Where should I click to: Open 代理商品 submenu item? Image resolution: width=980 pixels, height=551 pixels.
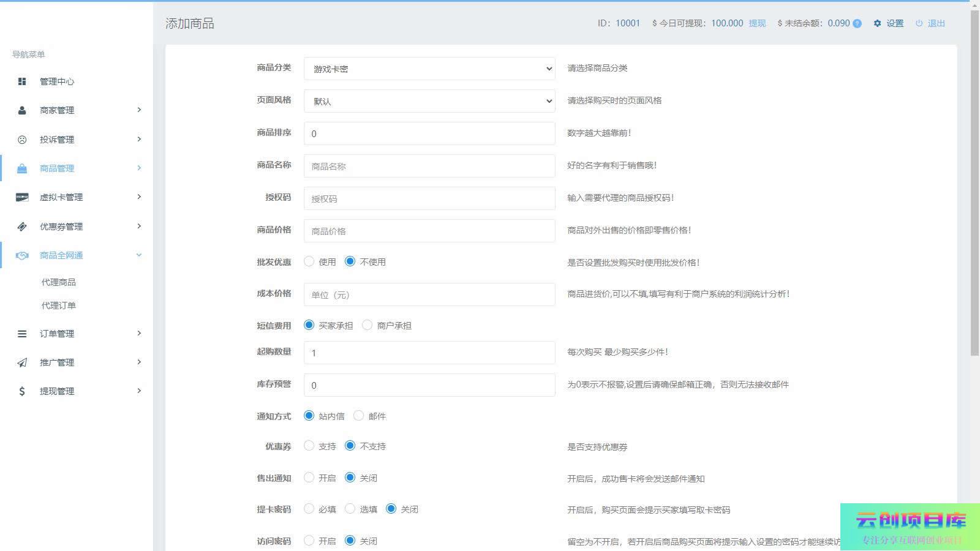pos(59,282)
